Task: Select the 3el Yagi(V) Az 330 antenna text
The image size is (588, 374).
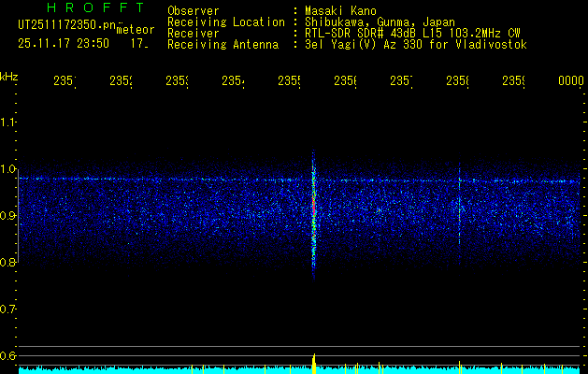Action: click(x=416, y=45)
